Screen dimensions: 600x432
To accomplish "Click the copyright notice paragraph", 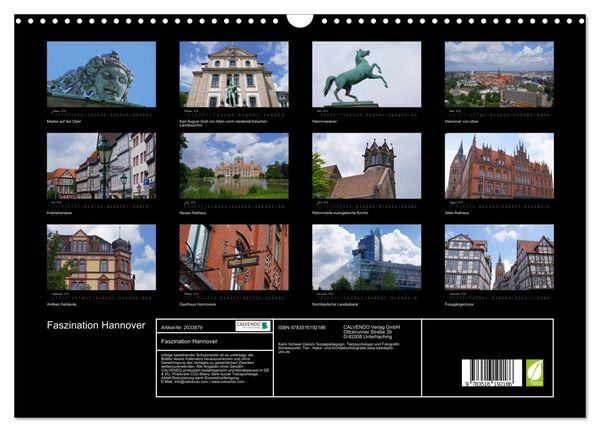I will [x=215, y=367].
